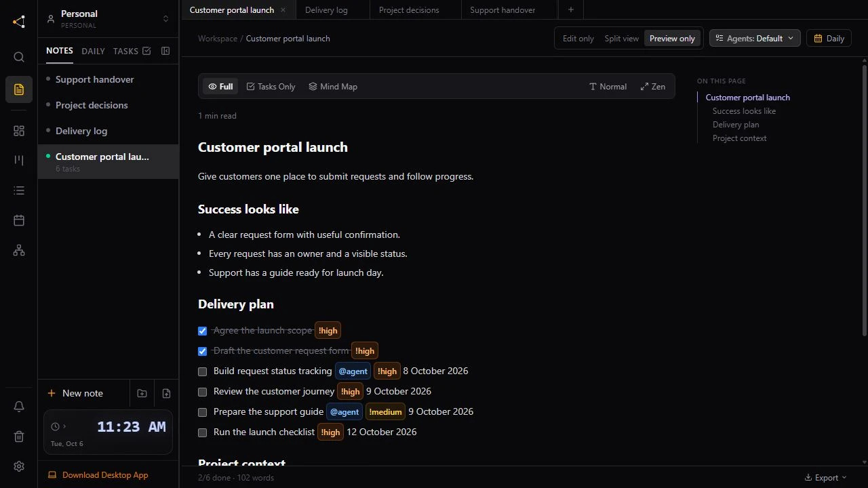The image size is (868, 488).
Task: Close the Customer portal launch tab
Action: [x=283, y=10]
